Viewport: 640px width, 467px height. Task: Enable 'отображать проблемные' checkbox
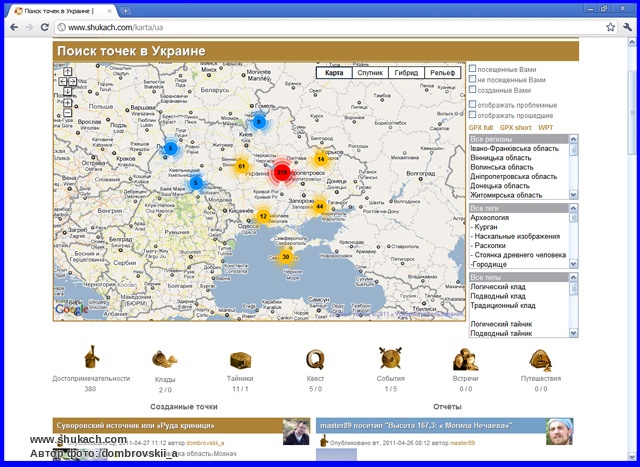(x=472, y=104)
